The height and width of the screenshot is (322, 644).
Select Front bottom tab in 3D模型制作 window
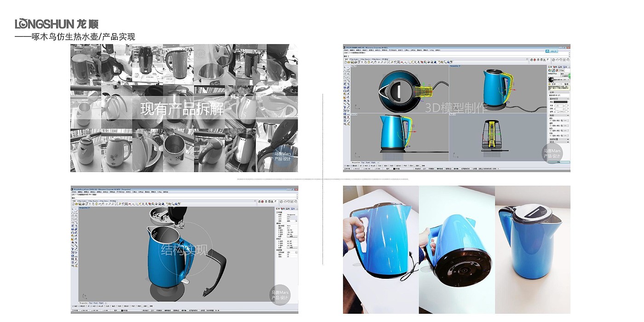pos(368,162)
